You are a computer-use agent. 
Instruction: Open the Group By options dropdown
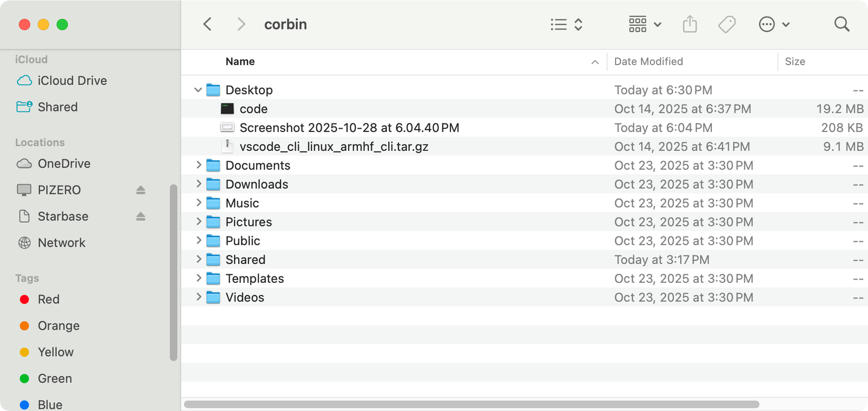pos(644,24)
